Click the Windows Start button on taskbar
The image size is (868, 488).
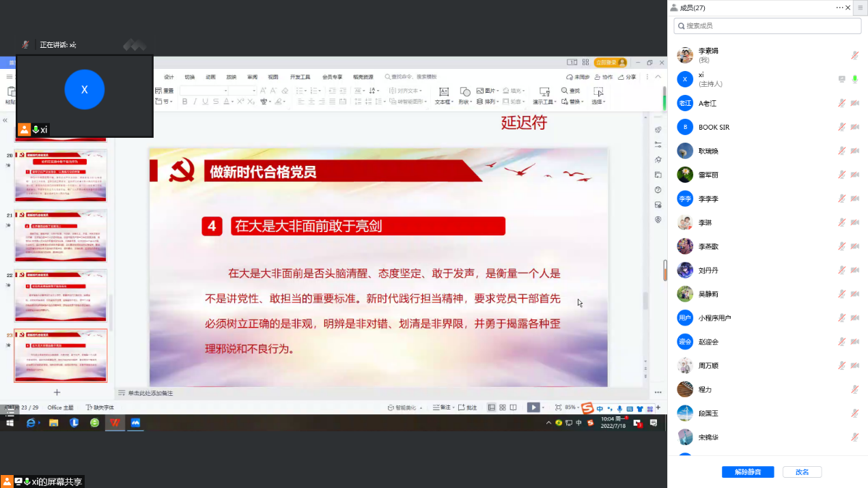click(10, 423)
